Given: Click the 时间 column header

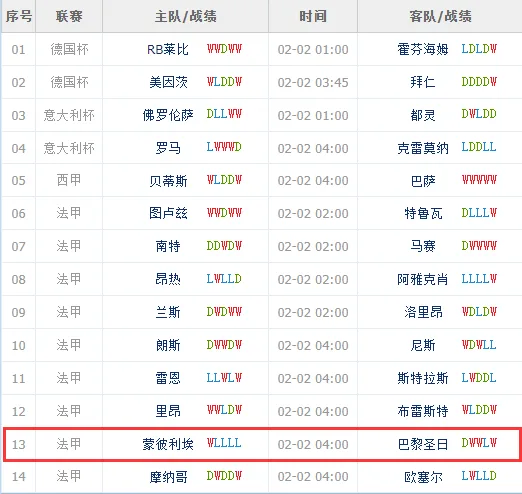Looking at the screenshot, I should tap(313, 16).
